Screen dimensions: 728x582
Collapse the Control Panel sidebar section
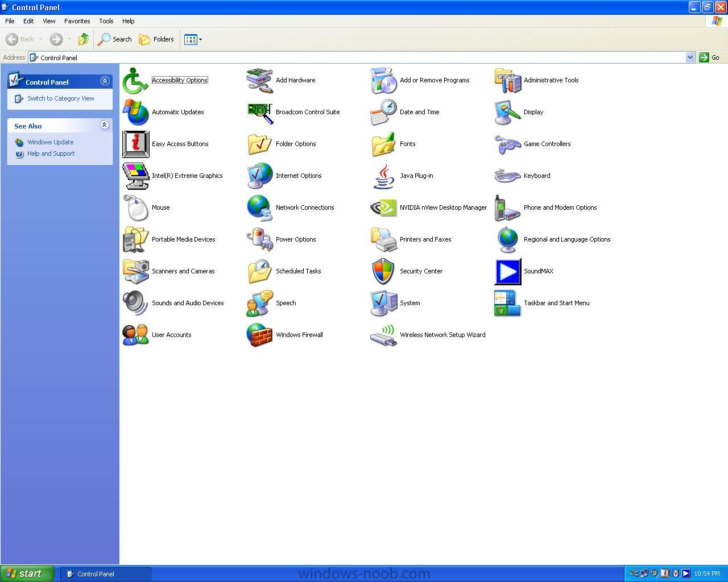(x=105, y=81)
